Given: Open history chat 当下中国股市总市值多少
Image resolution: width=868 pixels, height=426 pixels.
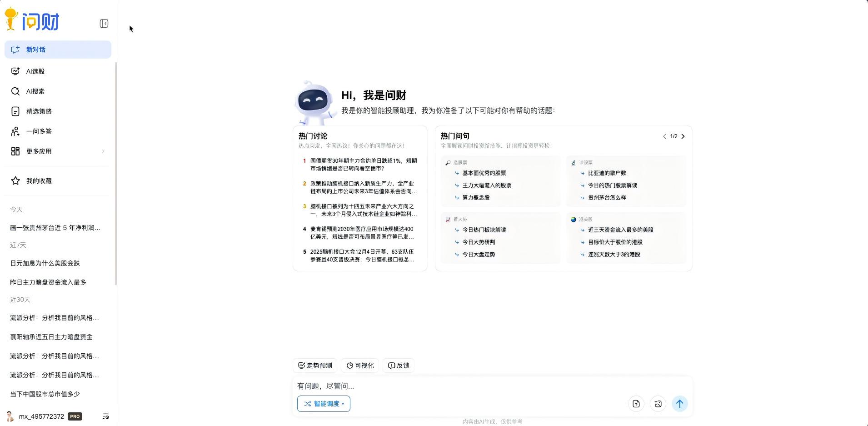Looking at the screenshot, I should tap(44, 394).
